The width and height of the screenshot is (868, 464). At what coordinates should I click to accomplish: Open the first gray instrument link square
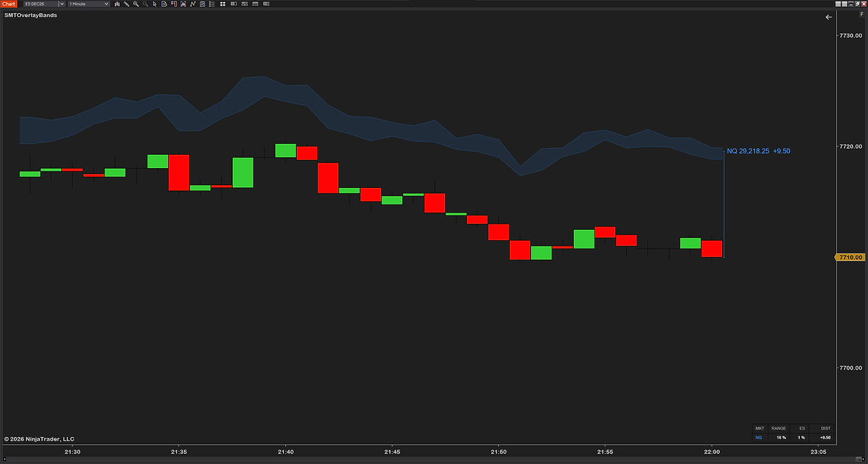click(838, 4)
